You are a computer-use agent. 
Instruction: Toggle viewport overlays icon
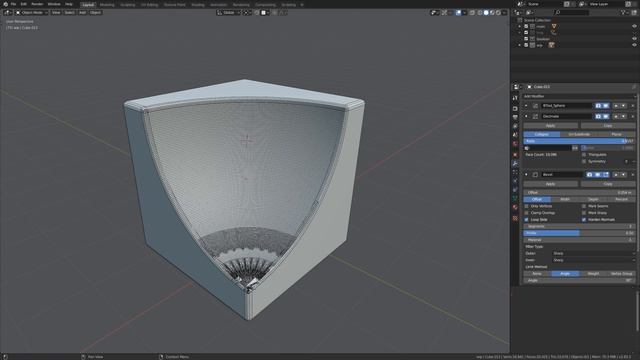click(x=458, y=13)
